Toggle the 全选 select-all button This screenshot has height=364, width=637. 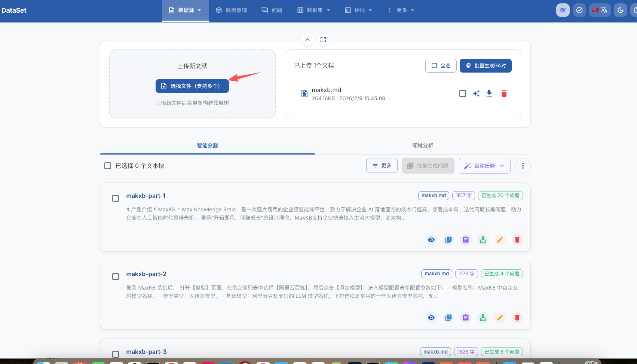(x=441, y=65)
